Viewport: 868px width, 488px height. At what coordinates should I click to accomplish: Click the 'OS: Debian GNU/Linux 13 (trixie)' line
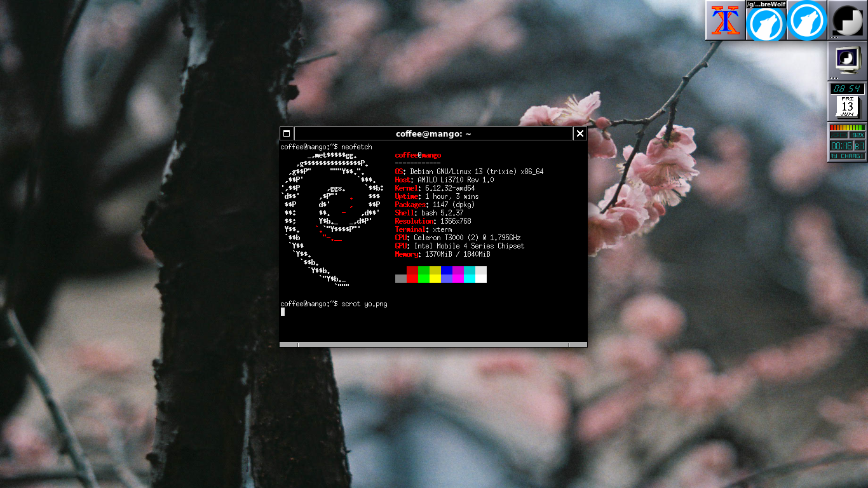(x=469, y=172)
